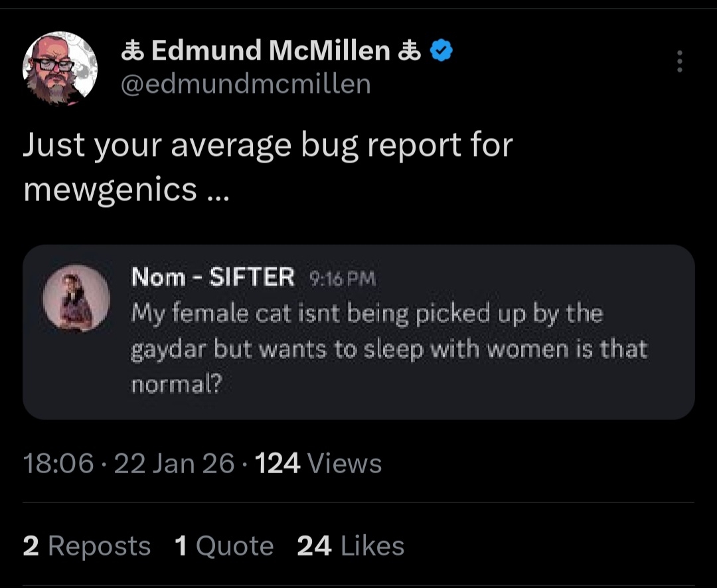This screenshot has height=588, width=717.
Task: Click the 18:06 post time
Action: click(x=58, y=463)
